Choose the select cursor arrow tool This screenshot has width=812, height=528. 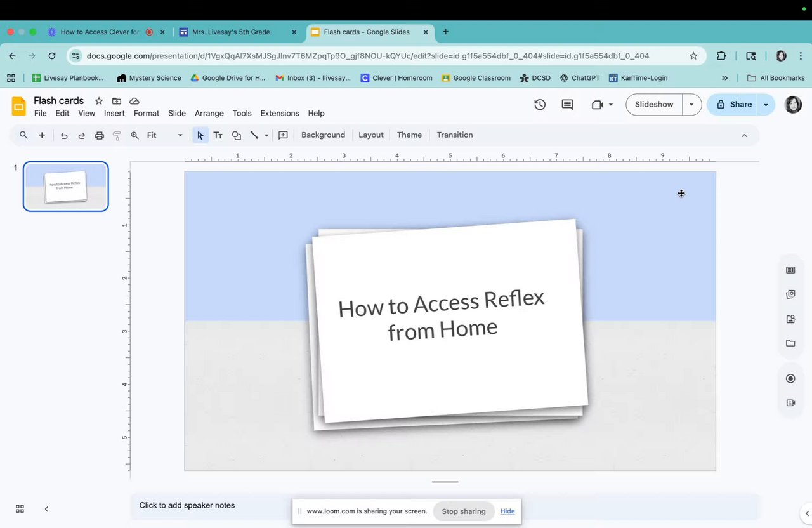tap(200, 135)
